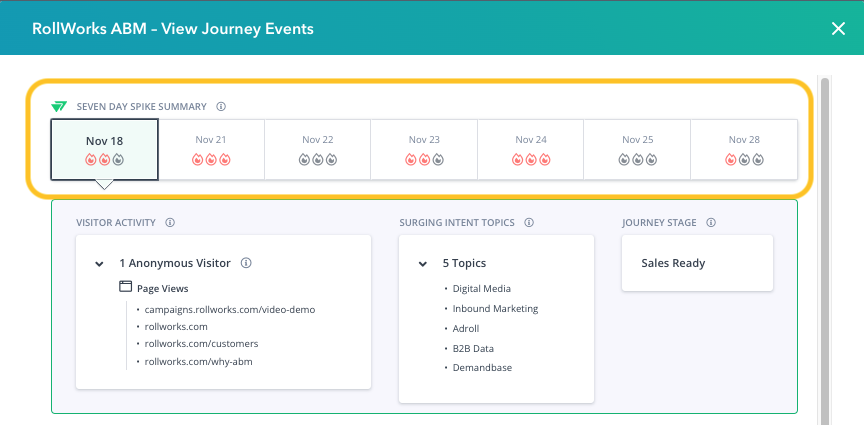
Task: Click the info icon next to Surging Intent Topics
Action: pos(529,223)
